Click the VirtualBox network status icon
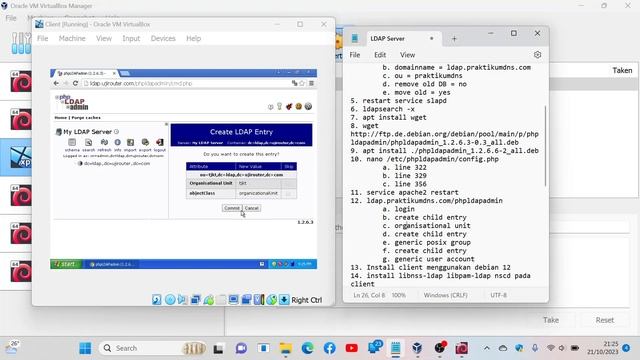 point(196,300)
